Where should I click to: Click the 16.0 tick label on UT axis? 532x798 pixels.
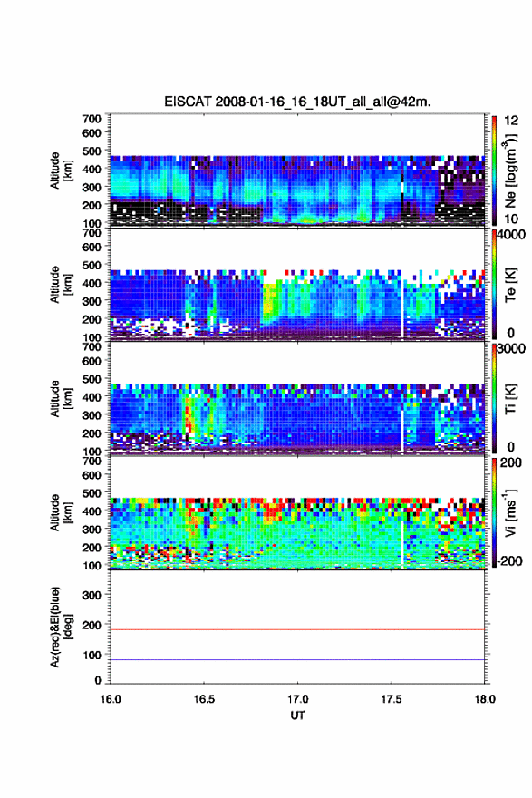pyautogui.click(x=111, y=699)
